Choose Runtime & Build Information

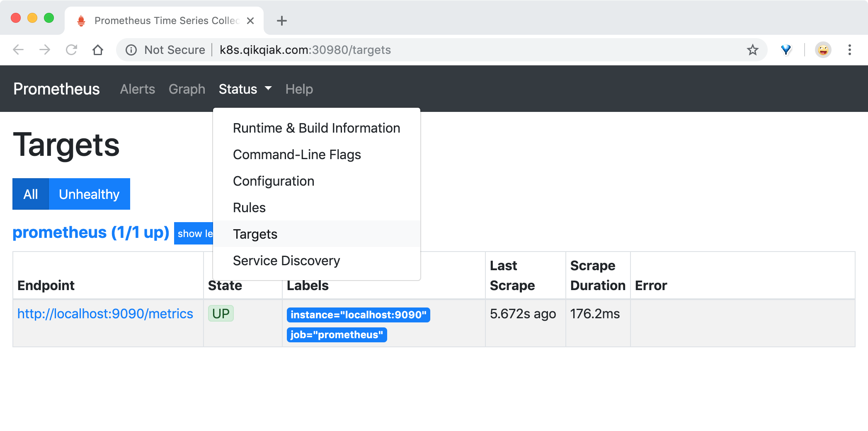317,128
